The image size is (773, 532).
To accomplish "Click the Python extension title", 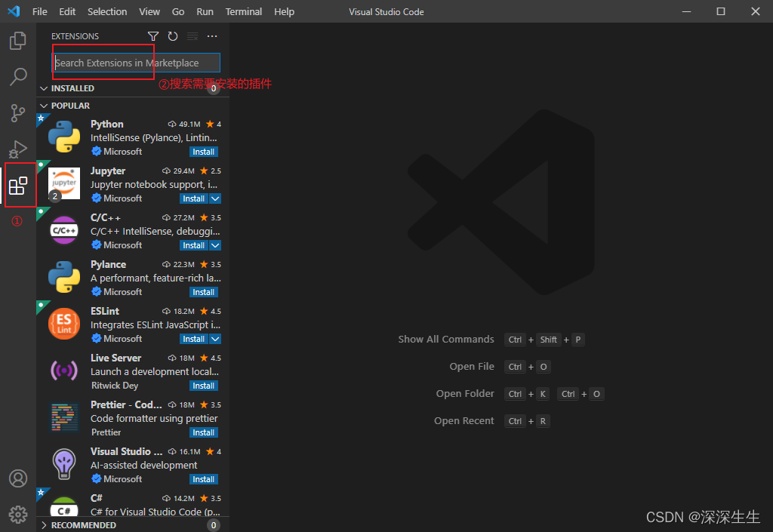I will pyautogui.click(x=107, y=124).
